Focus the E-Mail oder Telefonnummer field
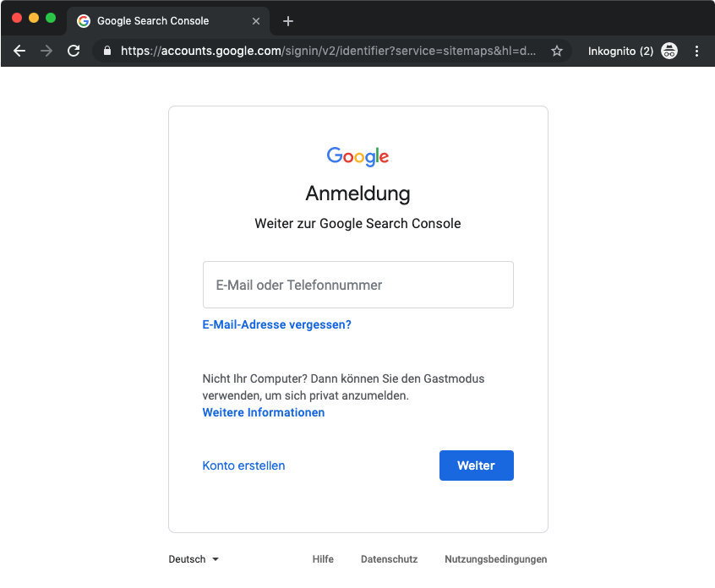Image resolution: width=715 pixels, height=588 pixels. tap(357, 285)
